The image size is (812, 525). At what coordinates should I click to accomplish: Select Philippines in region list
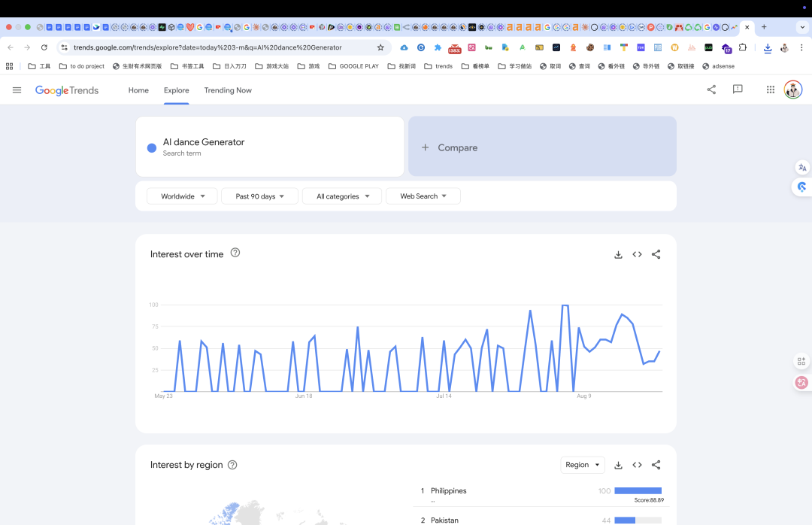coord(448,491)
